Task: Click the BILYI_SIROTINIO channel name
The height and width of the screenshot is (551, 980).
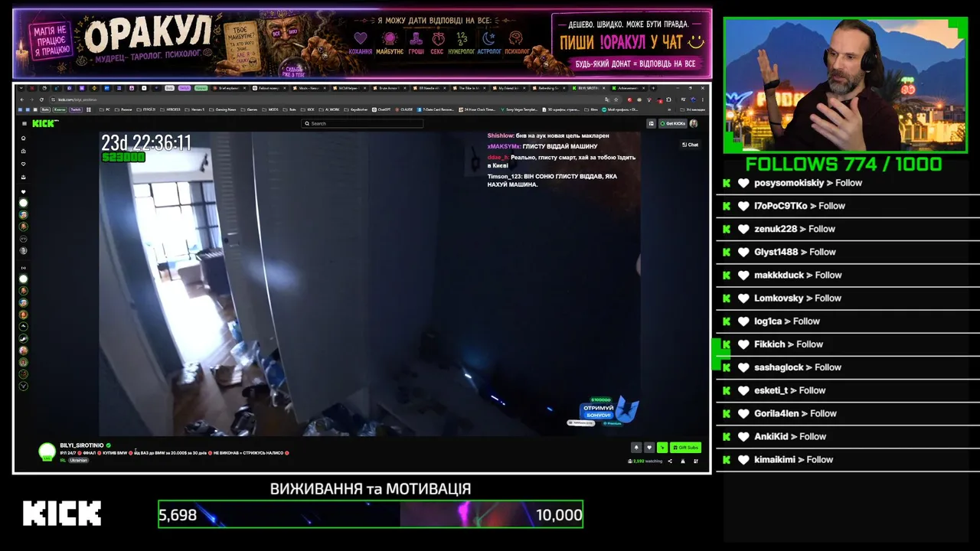Action: pos(82,445)
